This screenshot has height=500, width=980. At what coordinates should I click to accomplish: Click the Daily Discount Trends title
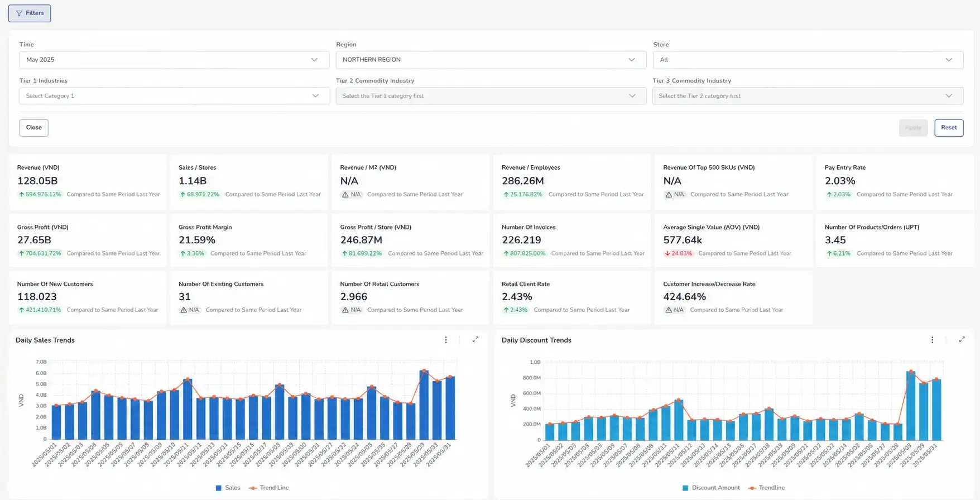536,340
